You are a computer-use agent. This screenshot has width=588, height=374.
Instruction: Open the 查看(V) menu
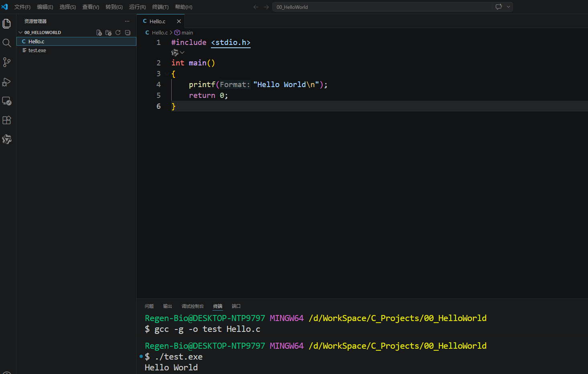tap(91, 7)
